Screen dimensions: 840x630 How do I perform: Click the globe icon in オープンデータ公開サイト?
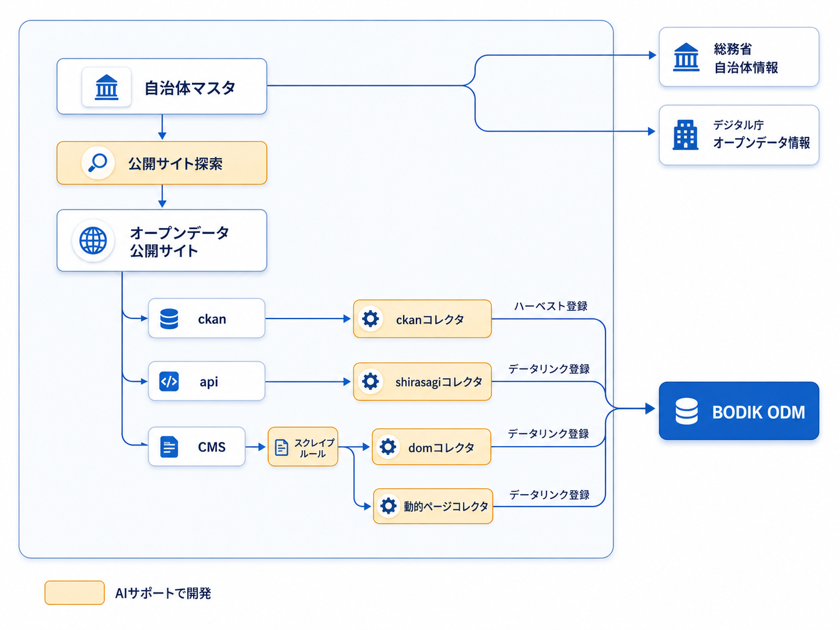click(93, 240)
